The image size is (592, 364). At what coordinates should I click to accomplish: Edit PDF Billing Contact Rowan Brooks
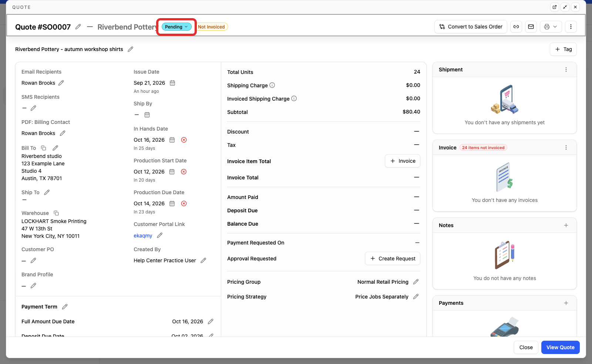point(63,133)
